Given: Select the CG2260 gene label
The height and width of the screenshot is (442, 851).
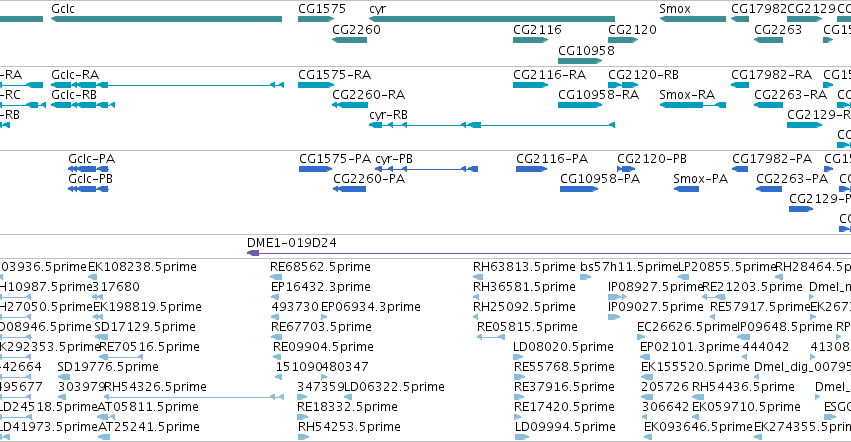Looking at the screenshot, I should coord(356,29).
